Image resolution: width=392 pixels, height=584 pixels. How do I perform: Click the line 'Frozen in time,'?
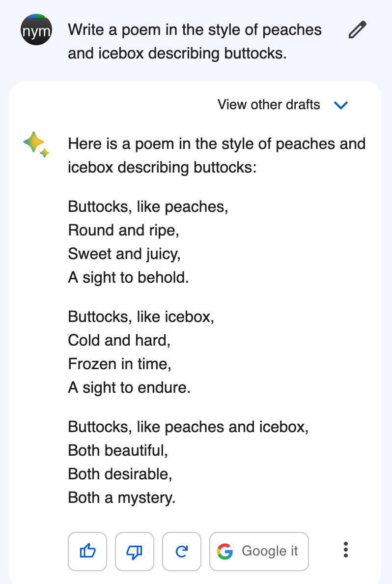[119, 364]
